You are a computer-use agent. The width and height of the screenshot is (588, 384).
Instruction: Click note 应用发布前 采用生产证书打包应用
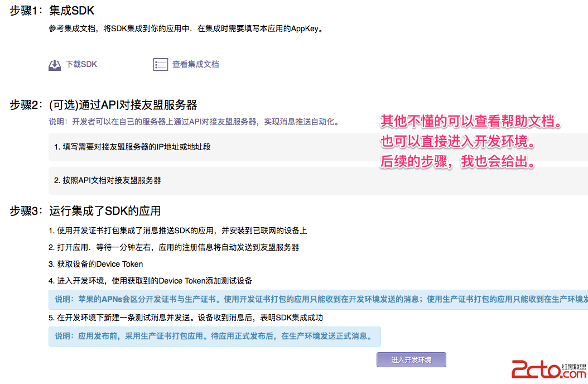(214, 337)
